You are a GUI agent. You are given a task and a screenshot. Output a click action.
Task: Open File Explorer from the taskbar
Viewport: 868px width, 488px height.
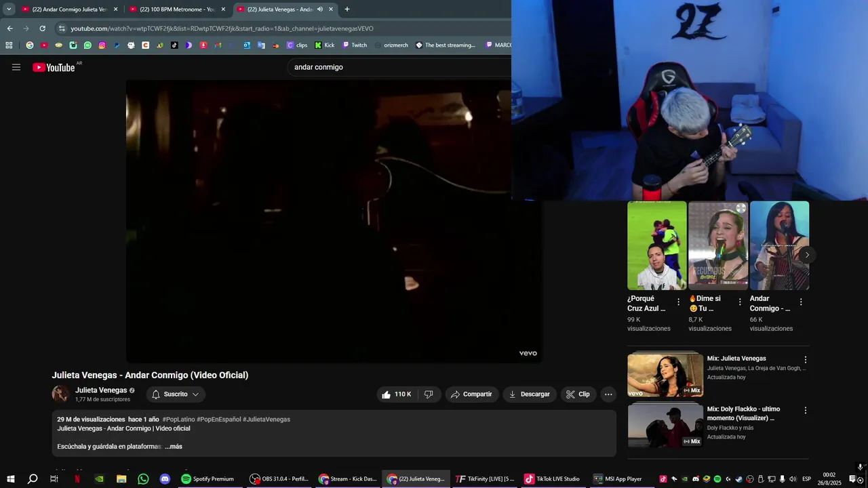pyautogui.click(x=121, y=479)
